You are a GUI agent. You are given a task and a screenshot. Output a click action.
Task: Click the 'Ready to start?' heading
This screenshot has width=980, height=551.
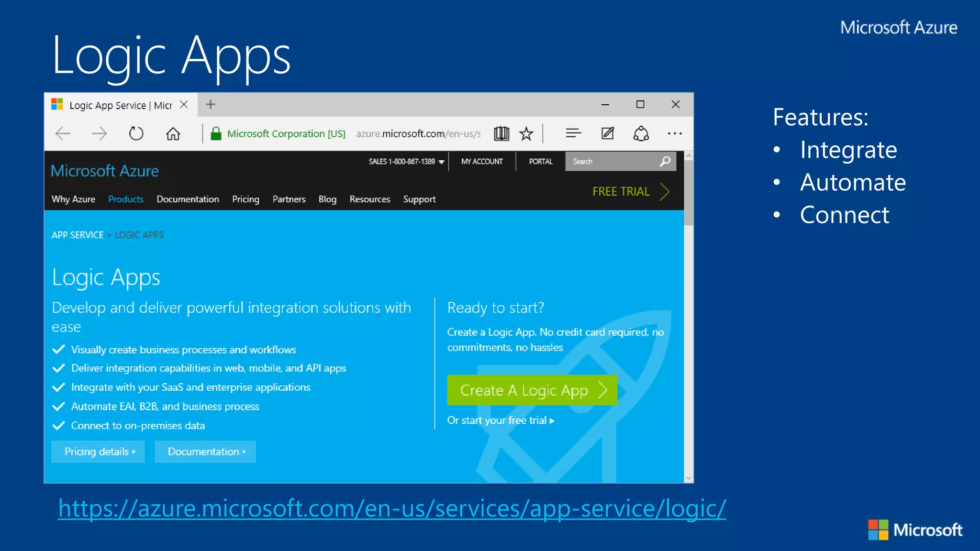[x=496, y=308]
